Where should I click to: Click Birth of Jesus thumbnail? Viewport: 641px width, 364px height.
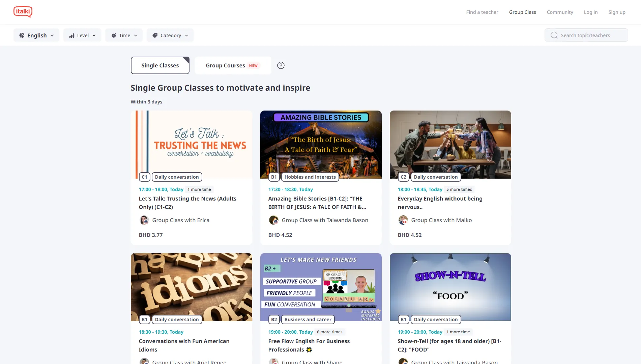tap(321, 145)
